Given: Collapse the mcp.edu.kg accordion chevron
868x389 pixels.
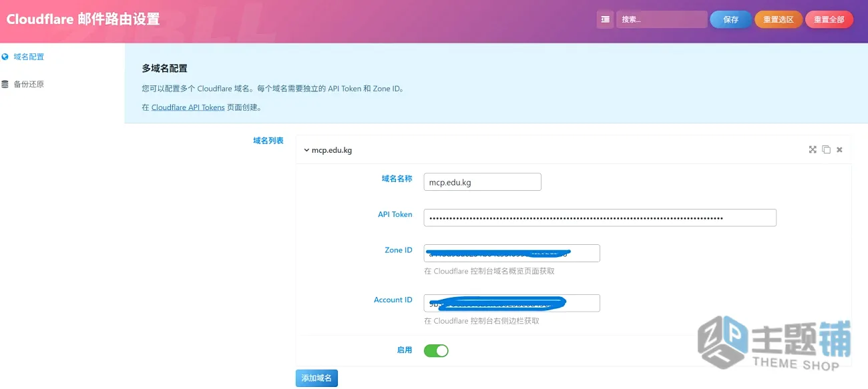Looking at the screenshot, I should 306,150.
